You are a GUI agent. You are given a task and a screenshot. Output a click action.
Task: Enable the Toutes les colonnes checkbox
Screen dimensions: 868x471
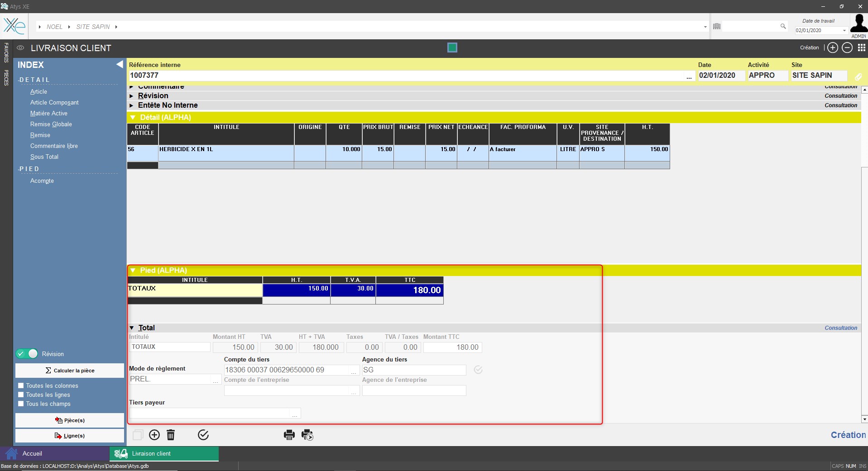point(21,386)
